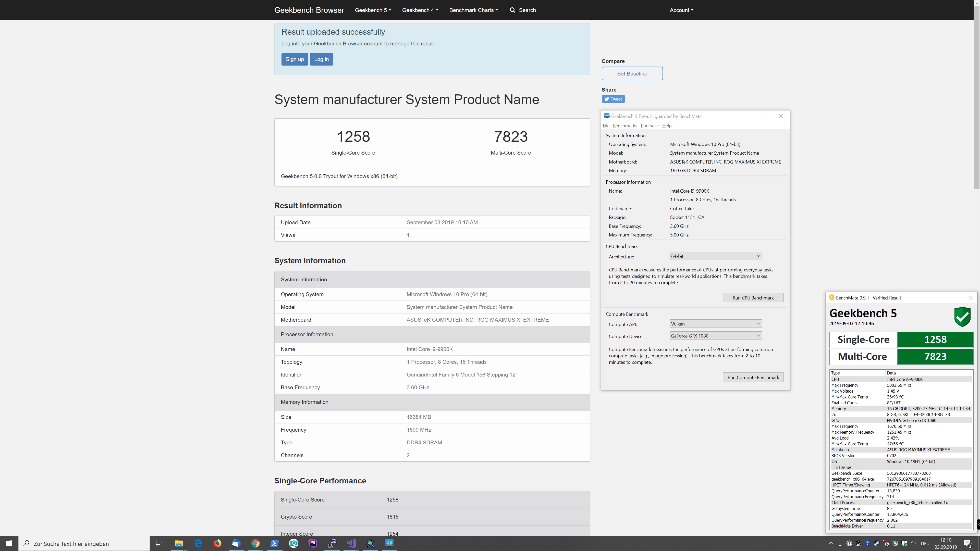Viewport: 980px width, 551px height.
Task: Switch to Visual Studio in taskbar
Action: tap(351, 543)
